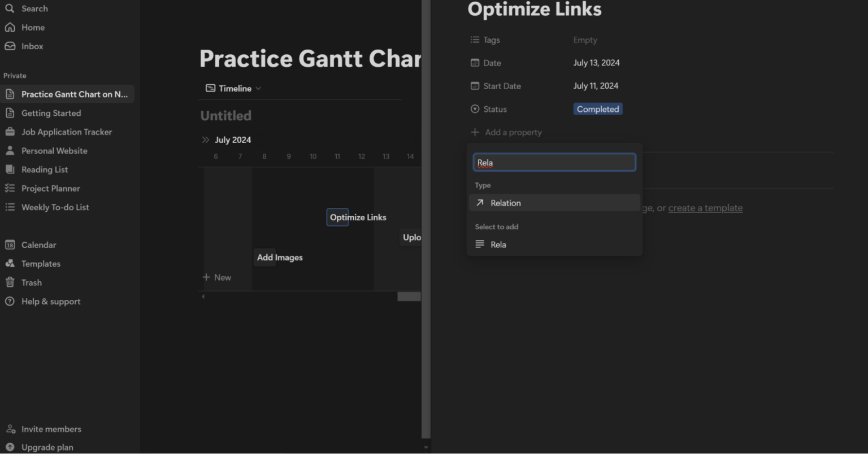Open Help & support
The width and height of the screenshot is (868, 454).
(50, 301)
